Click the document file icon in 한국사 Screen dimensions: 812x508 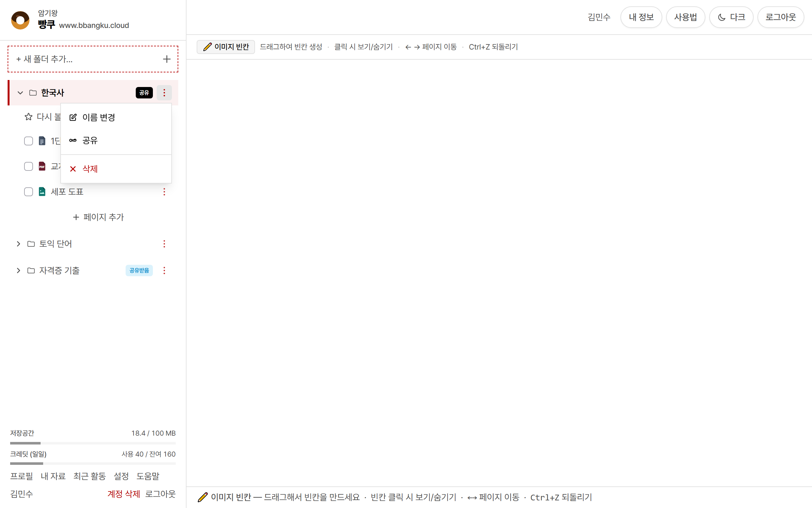(x=42, y=141)
